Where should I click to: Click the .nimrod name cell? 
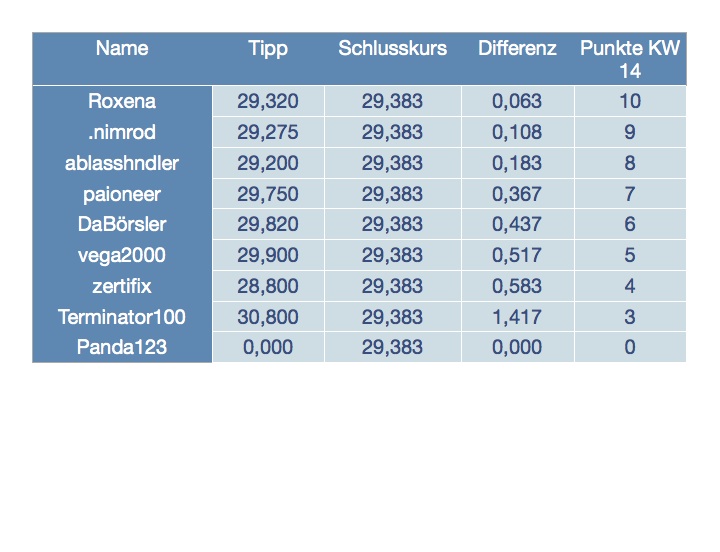pyautogui.click(x=122, y=132)
